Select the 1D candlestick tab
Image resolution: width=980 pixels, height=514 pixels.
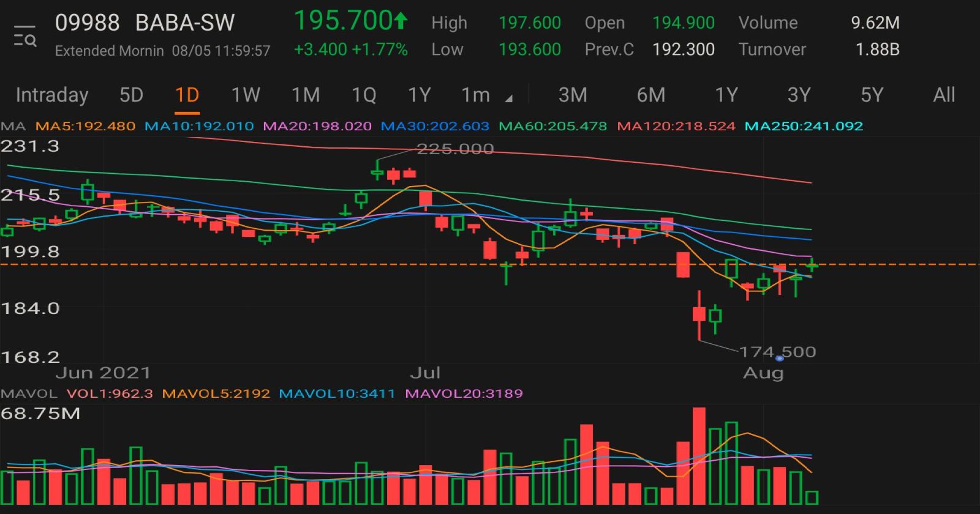coord(187,95)
